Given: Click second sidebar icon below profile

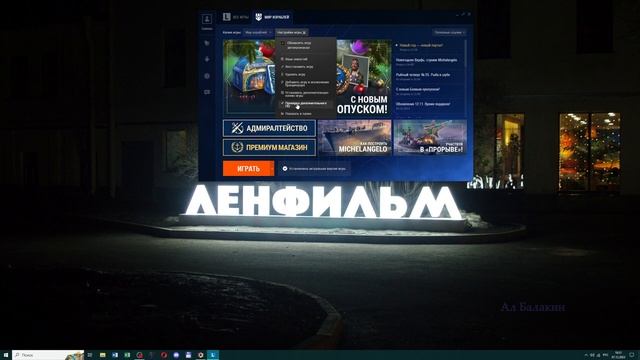Looking at the screenshot, I should [207, 59].
